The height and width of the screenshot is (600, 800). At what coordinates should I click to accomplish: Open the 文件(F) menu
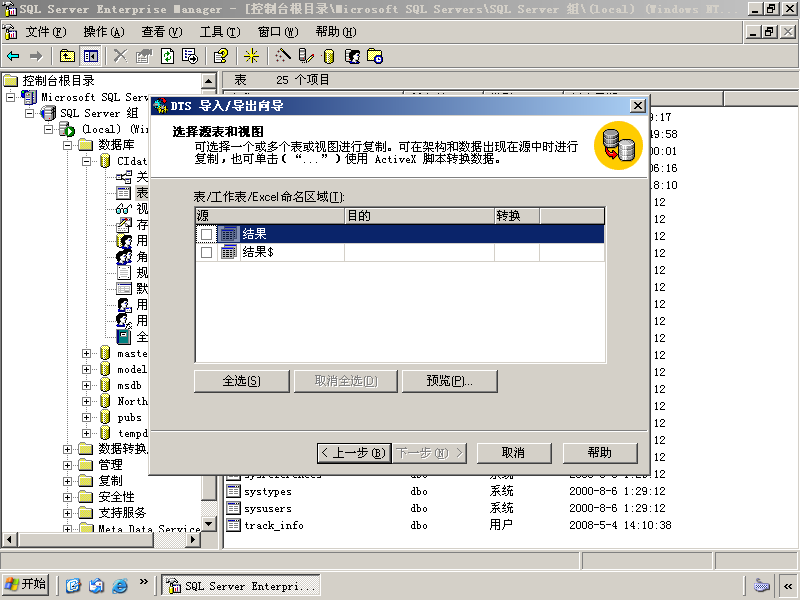46,32
